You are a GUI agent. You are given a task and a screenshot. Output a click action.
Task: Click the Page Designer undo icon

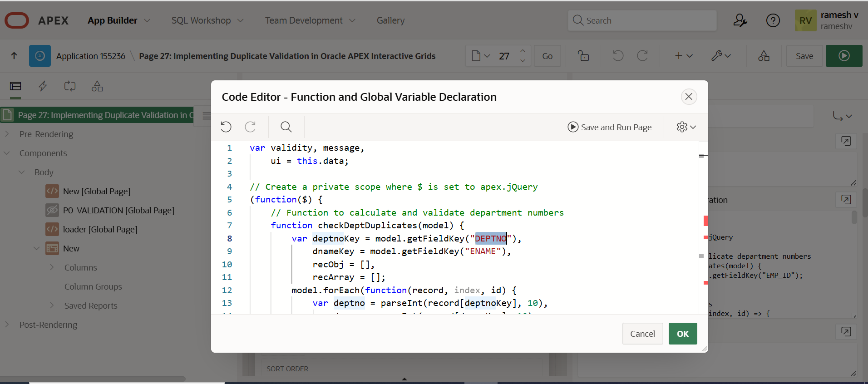coord(618,56)
